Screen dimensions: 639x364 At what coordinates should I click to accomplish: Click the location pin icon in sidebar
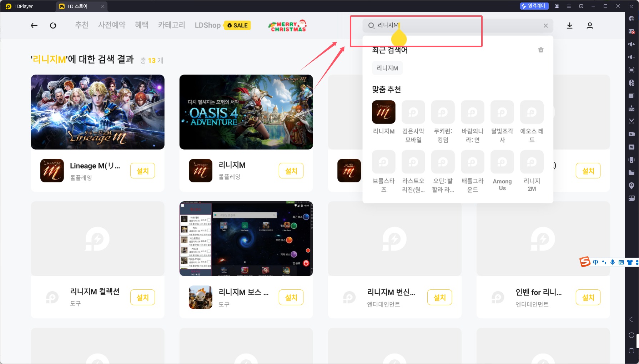[x=632, y=186]
